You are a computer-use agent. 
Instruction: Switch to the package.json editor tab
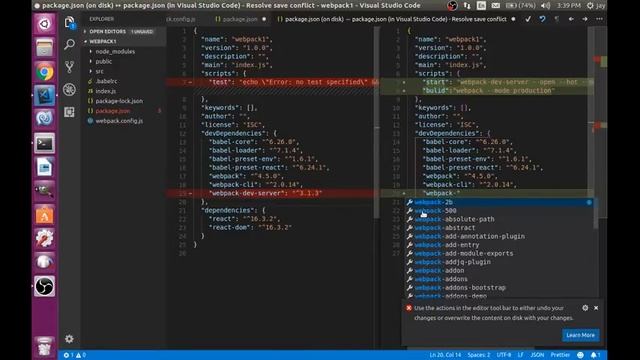click(240, 19)
